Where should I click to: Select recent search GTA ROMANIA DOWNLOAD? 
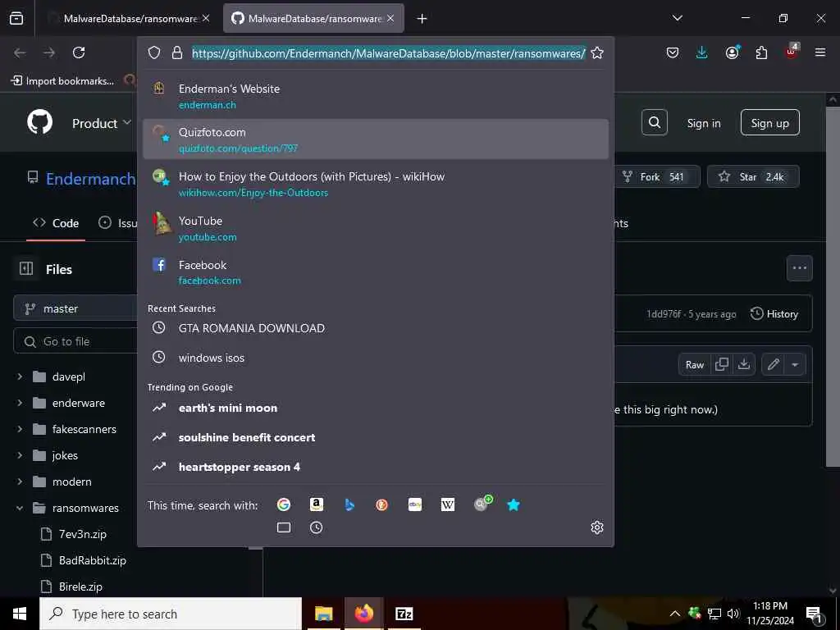pyautogui.click(x=376, y=328)
